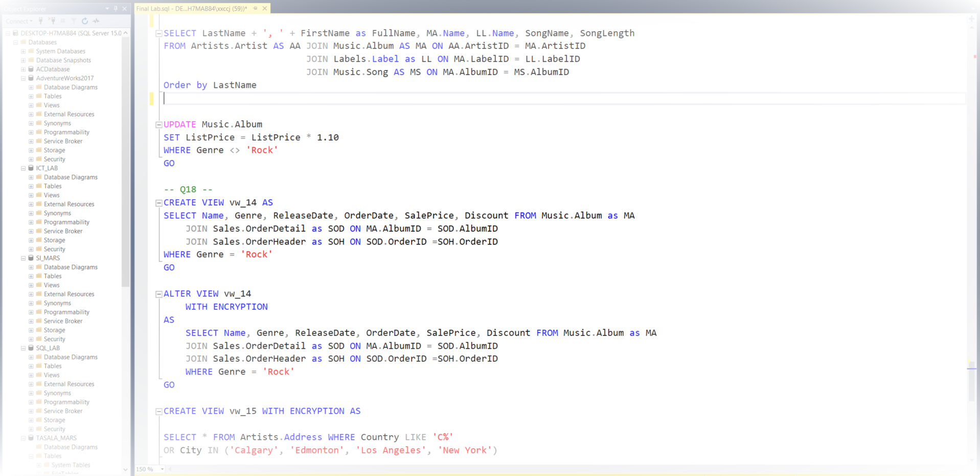Select the ICT_LAB database cylinder icon
980x476 pixels.
click(31, 168)
